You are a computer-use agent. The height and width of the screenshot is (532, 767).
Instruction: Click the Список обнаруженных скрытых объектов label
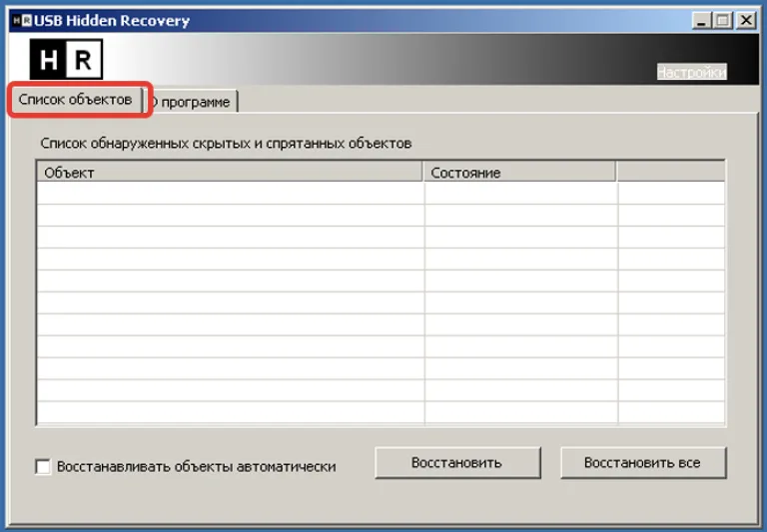point(226,144)
